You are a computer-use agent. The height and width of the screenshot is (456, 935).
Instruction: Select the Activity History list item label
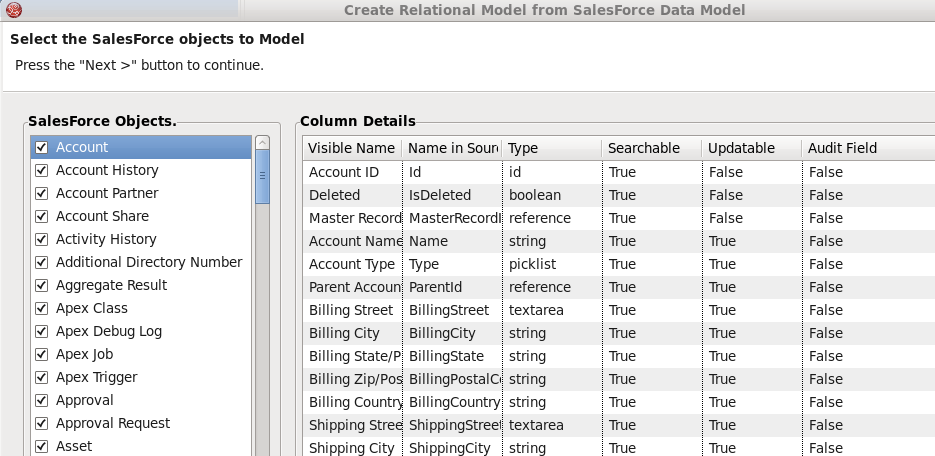pos(106,239)
